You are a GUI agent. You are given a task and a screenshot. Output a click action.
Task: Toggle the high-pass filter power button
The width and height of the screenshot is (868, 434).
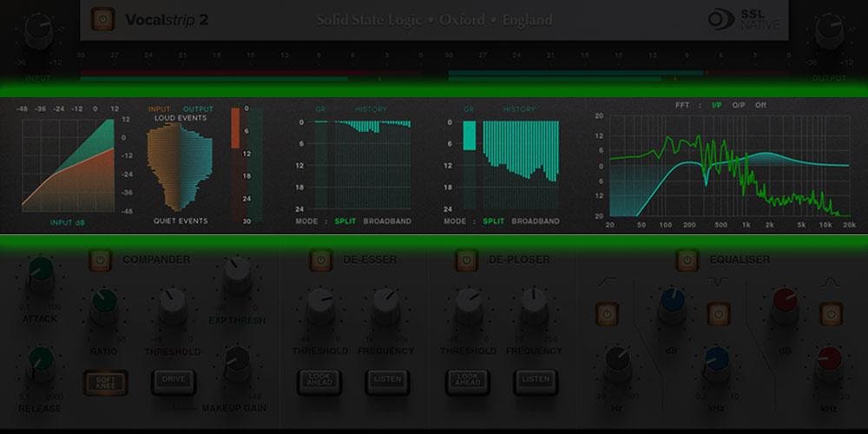[x=608, y=314]
